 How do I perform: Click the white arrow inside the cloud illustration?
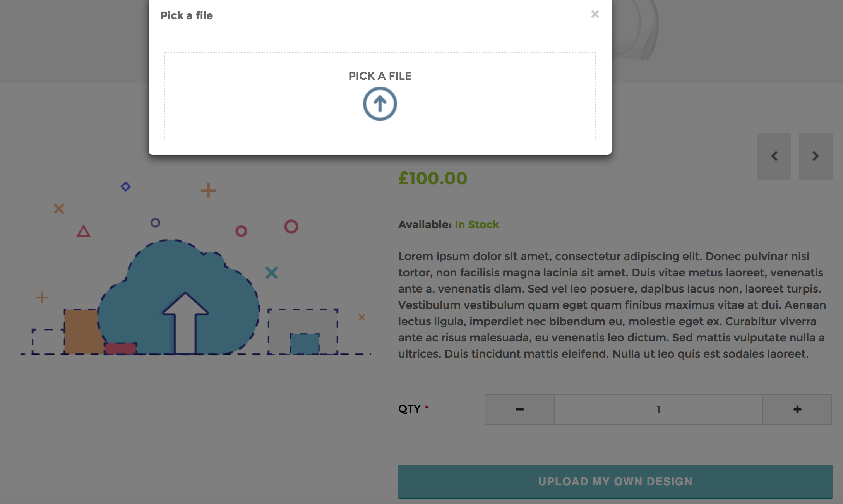[185, 321]
